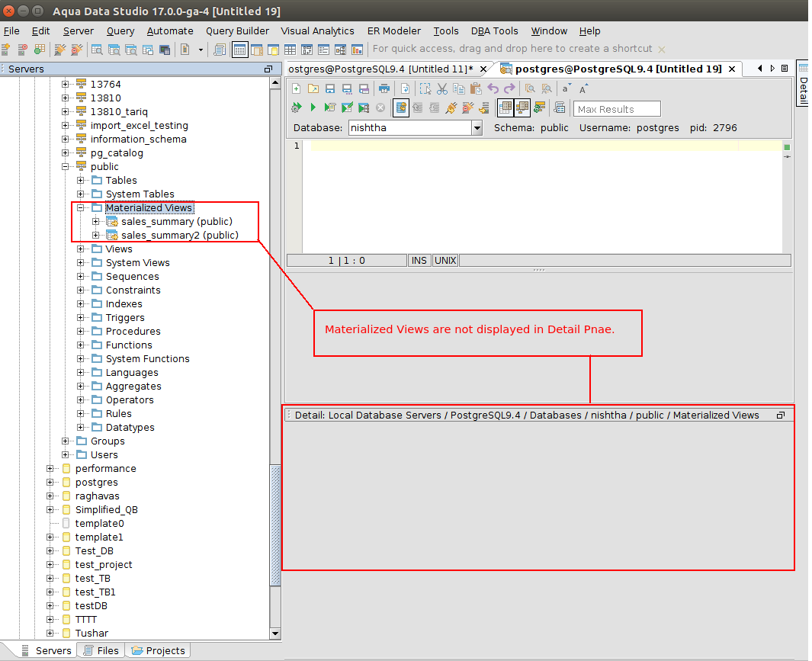
Task: Switch to the Projects bottom tab
Action: (159, 650)
